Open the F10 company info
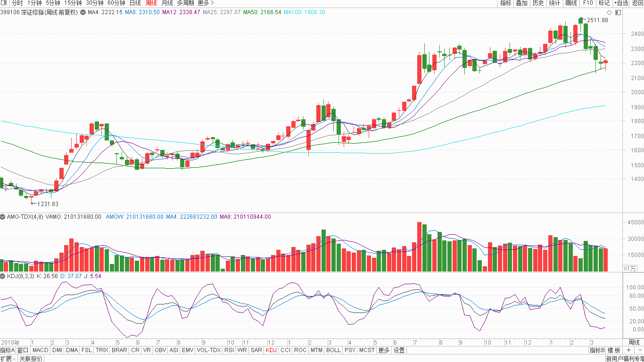 587,3
